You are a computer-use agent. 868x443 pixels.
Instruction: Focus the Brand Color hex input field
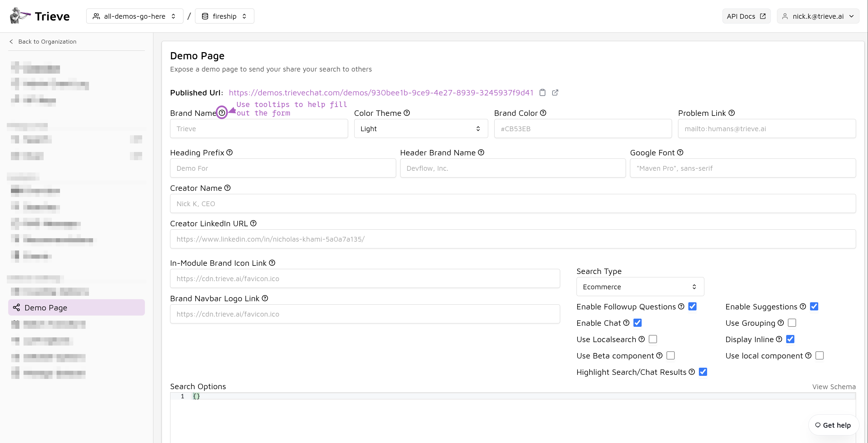click(583, 128)
